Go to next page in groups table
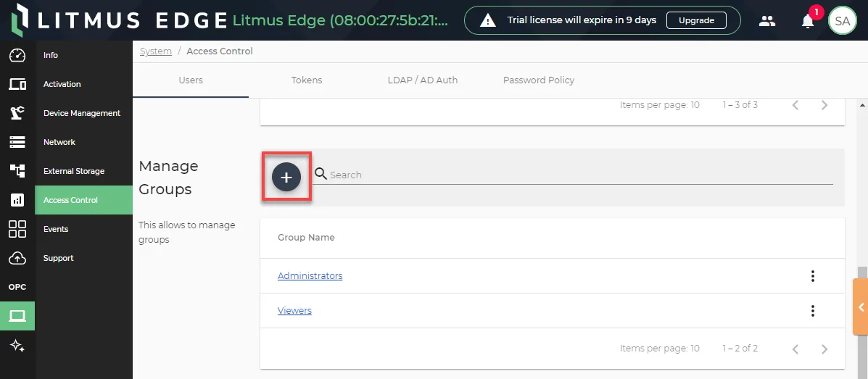 pos(824,349)
